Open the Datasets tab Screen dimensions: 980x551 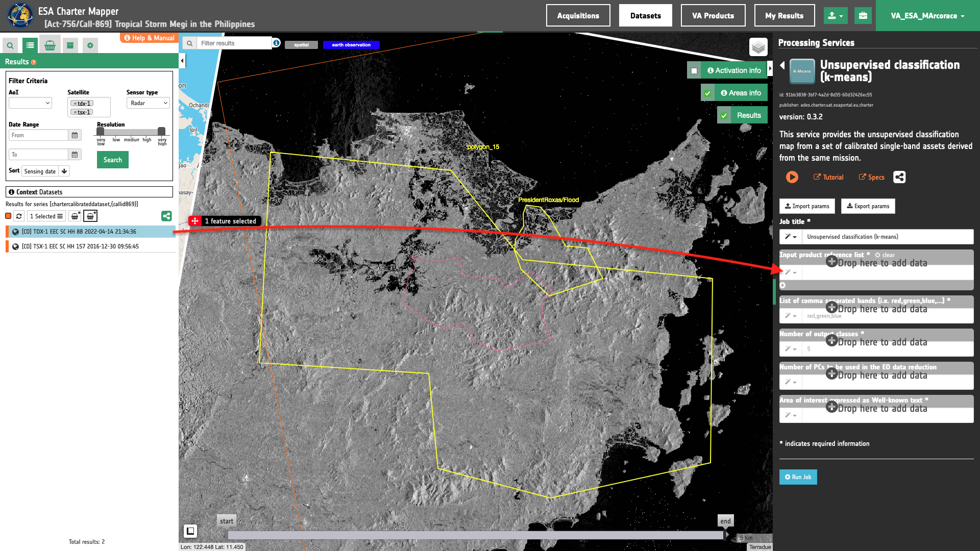coord(646,16)
